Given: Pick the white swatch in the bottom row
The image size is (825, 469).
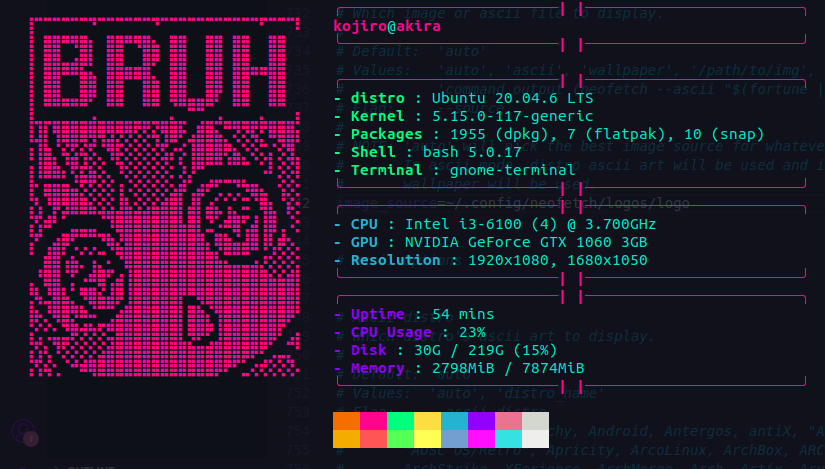Looking at the screenshot, I should point(536,439).
